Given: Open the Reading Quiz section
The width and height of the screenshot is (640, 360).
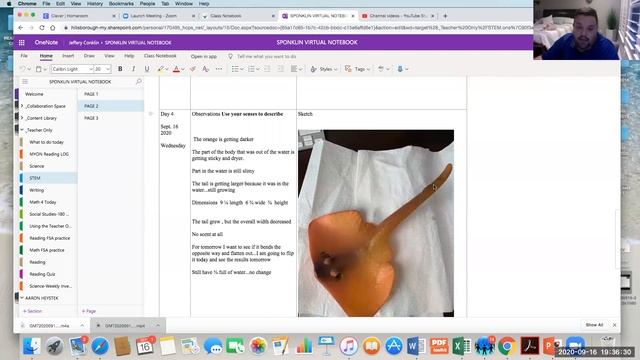Looking at the screenshot, I should tap(42, 274).
